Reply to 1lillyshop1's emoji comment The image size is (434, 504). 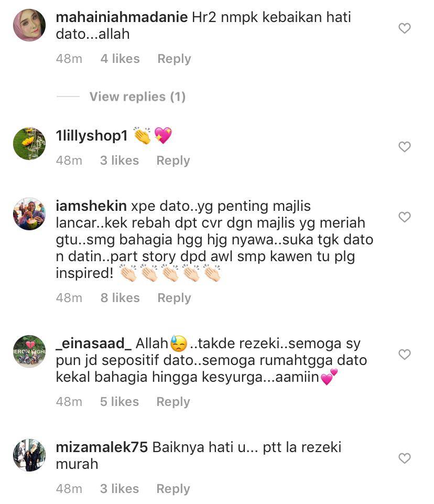coord(173,160)
